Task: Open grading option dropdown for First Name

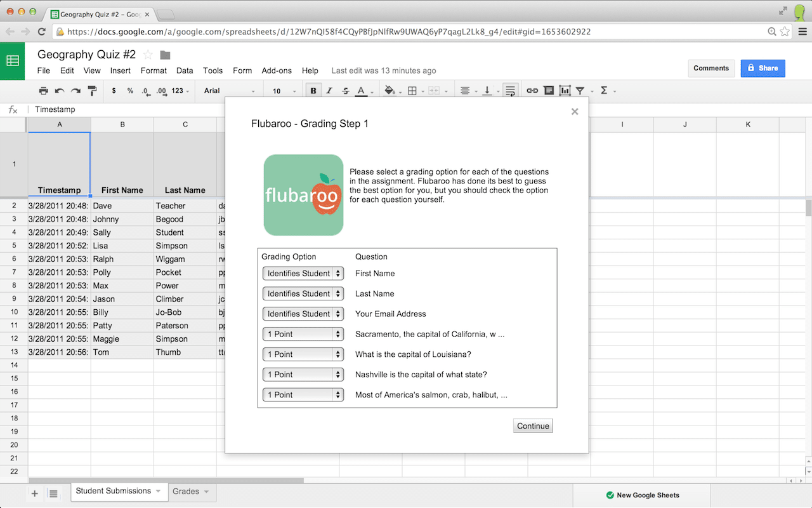Action: (x=303, y=273)
